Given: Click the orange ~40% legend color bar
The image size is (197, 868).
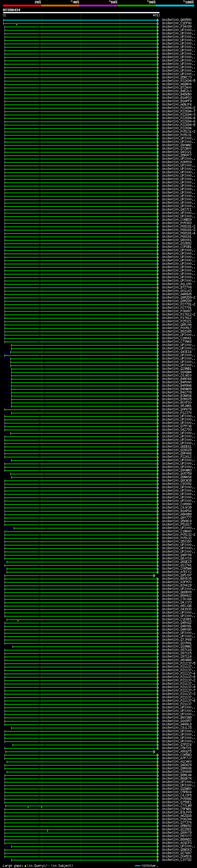Looking at the screenshot, I should [x=60, y=6].
